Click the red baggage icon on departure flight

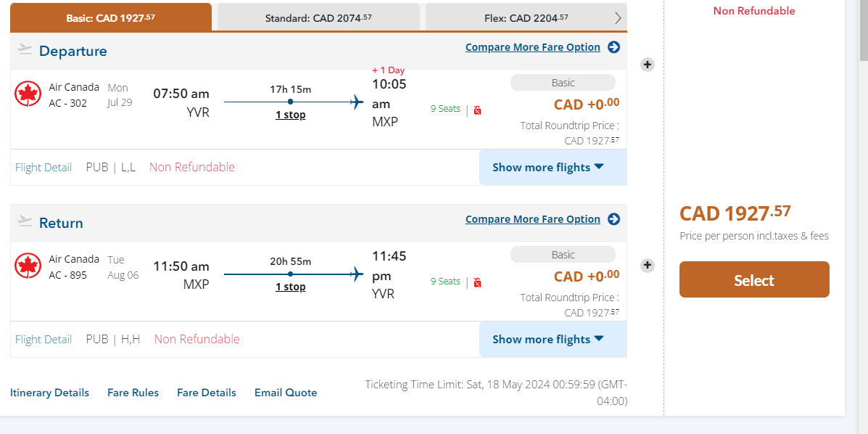(477, 110)
